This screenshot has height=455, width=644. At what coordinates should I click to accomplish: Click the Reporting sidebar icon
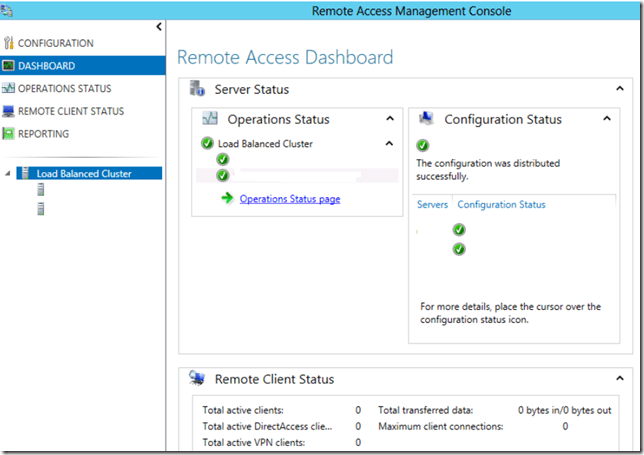[x=9, y=134]
